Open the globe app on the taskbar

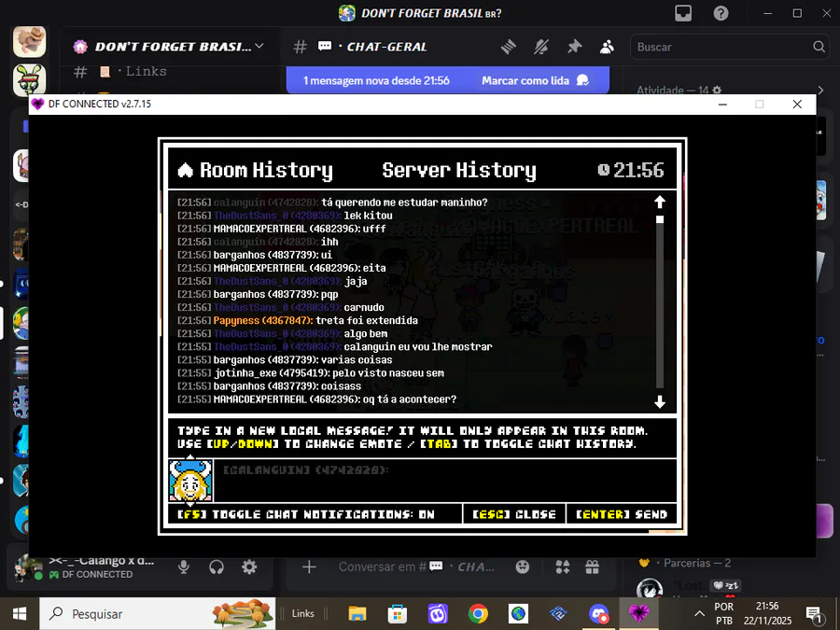coord(518,613)
